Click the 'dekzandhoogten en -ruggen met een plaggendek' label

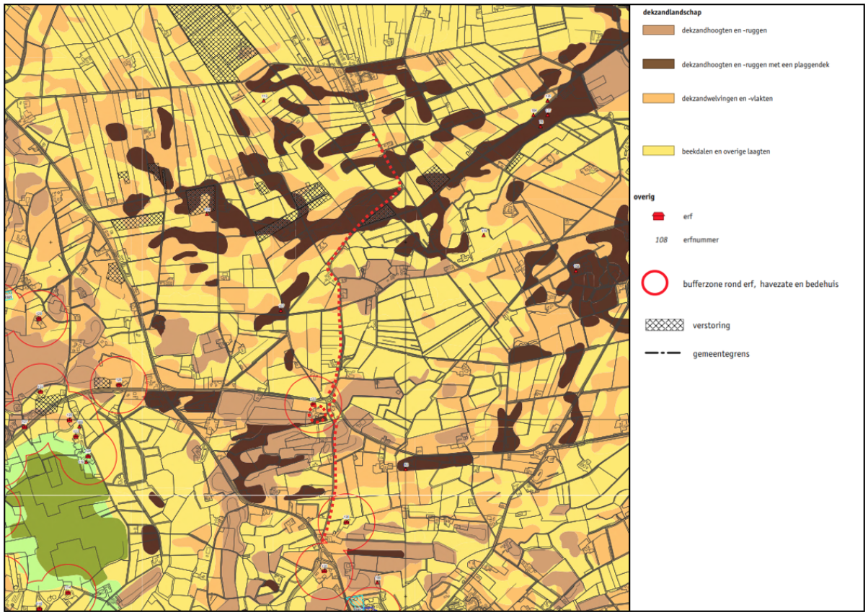pos(756,65)
